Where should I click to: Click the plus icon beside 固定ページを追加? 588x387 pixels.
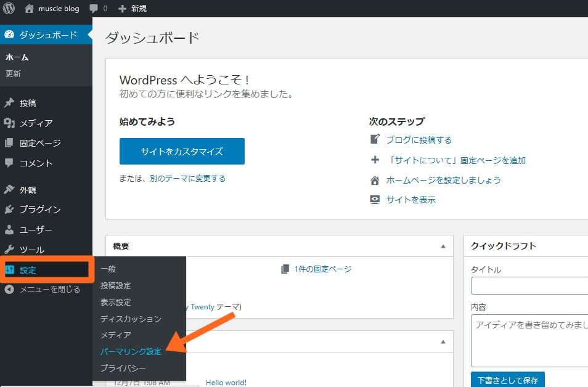click(x=375, y=160)
